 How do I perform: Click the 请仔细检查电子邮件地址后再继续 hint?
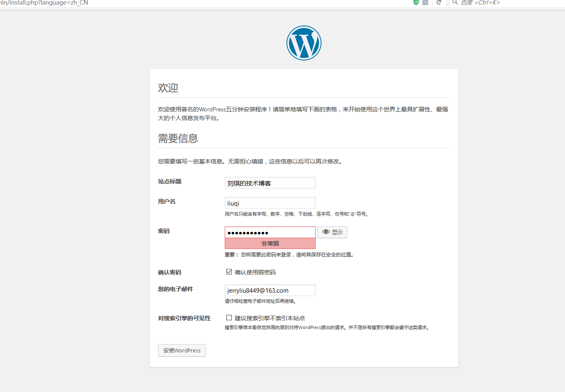click(260, 301)
